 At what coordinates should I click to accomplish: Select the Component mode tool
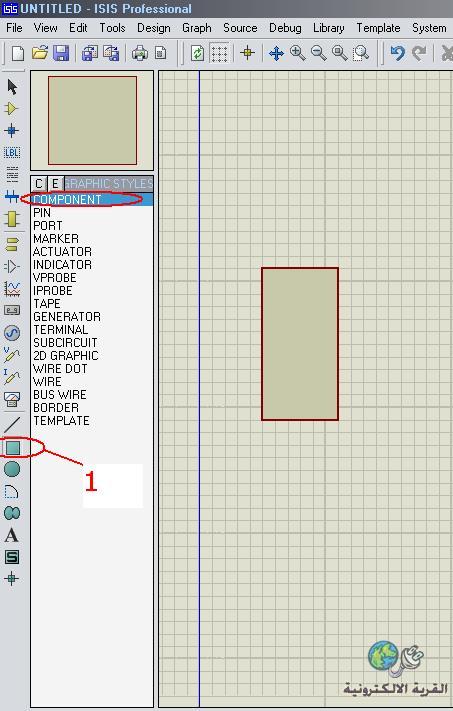click(x=12, y=109)
